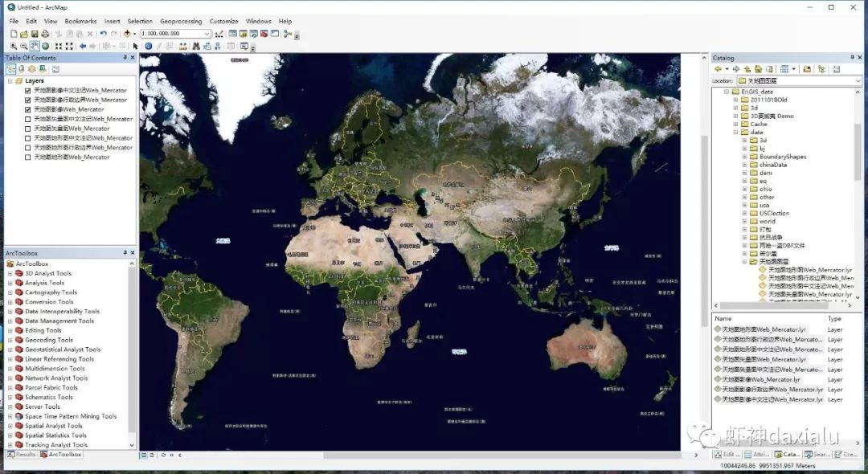868x474 pixels.
Task: Open the Geoprocessing menu
Action: pos(181,21)
